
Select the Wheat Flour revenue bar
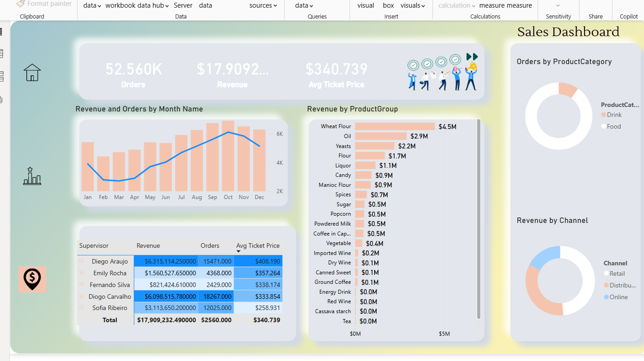pos(395,126)
